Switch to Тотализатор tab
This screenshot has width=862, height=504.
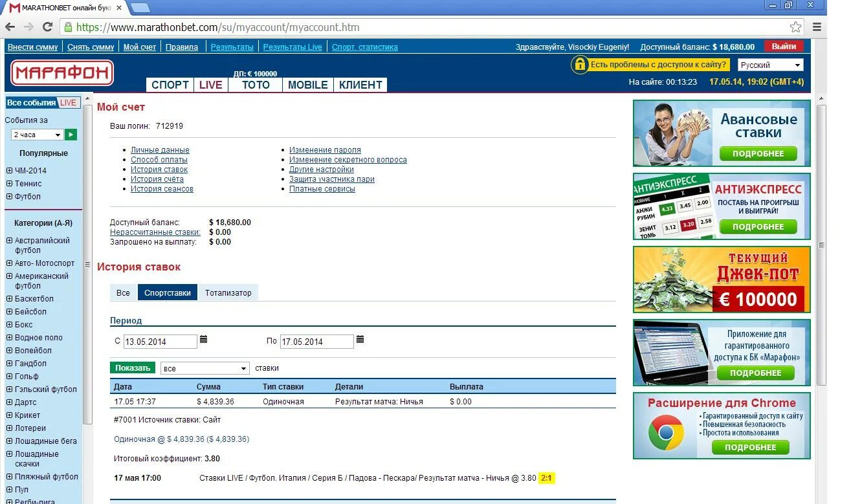pyautogui.click(x=228, y=292)
